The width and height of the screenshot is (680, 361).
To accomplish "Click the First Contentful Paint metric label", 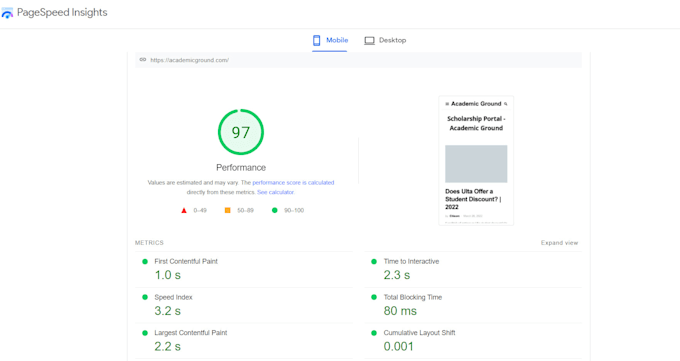I will 186,261.
